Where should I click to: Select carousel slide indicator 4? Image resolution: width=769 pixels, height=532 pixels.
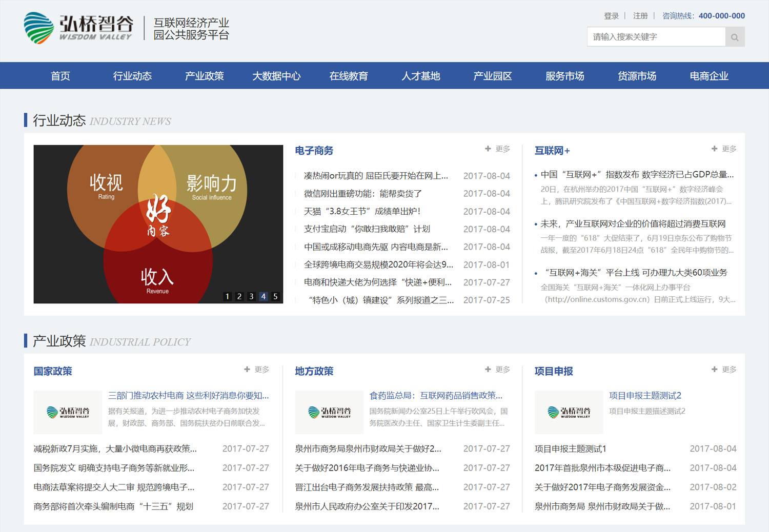coord(264,296)
